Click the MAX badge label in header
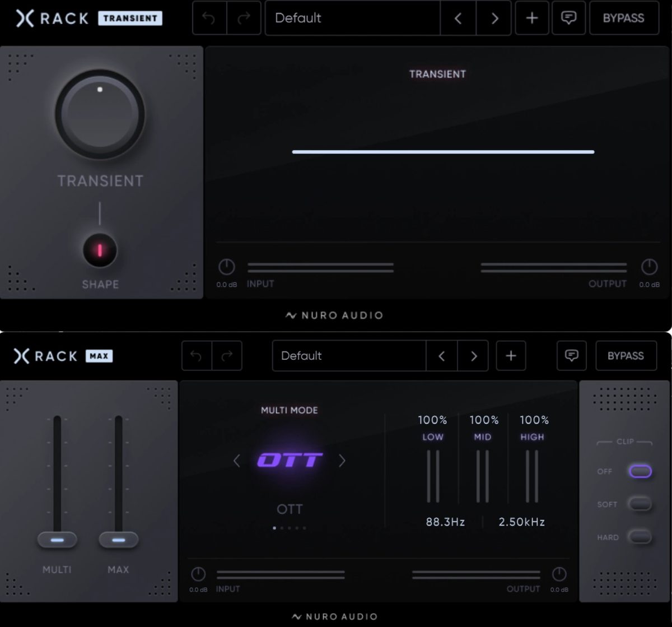The image size is (672, 627). pos(99,356)
